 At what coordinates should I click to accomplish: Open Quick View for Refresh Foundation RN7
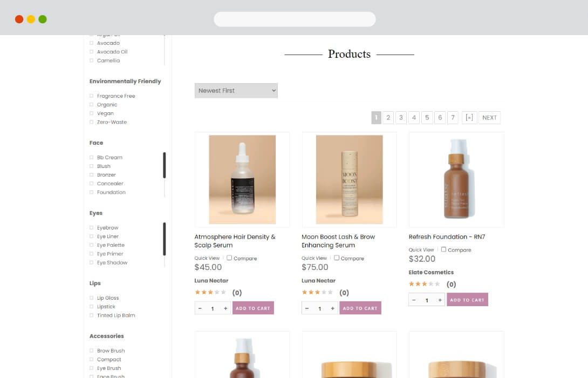pos(421,249)
